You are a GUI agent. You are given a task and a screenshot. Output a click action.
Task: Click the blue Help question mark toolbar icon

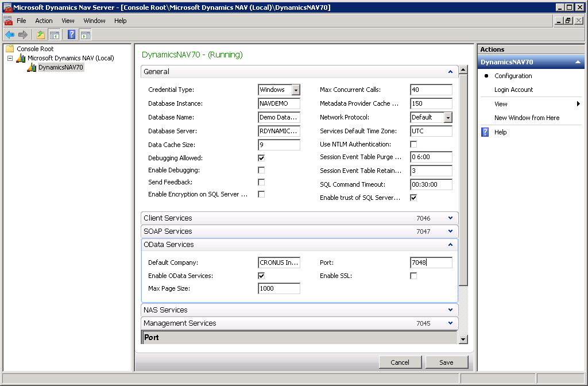tap(71, 34)
